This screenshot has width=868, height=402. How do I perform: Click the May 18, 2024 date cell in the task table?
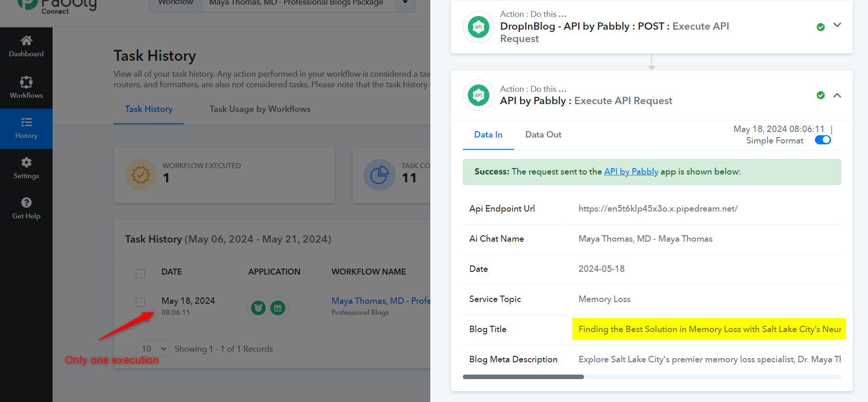click(188, 301)
